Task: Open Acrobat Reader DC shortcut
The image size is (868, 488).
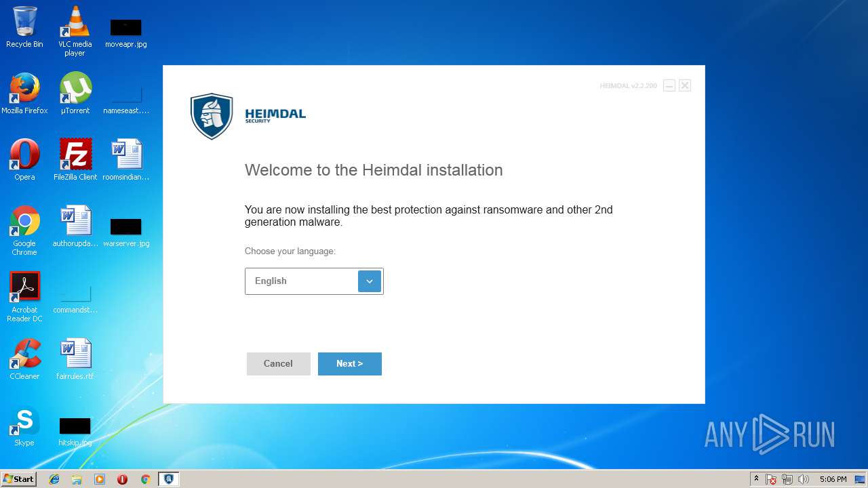Action: click(24, 297)
